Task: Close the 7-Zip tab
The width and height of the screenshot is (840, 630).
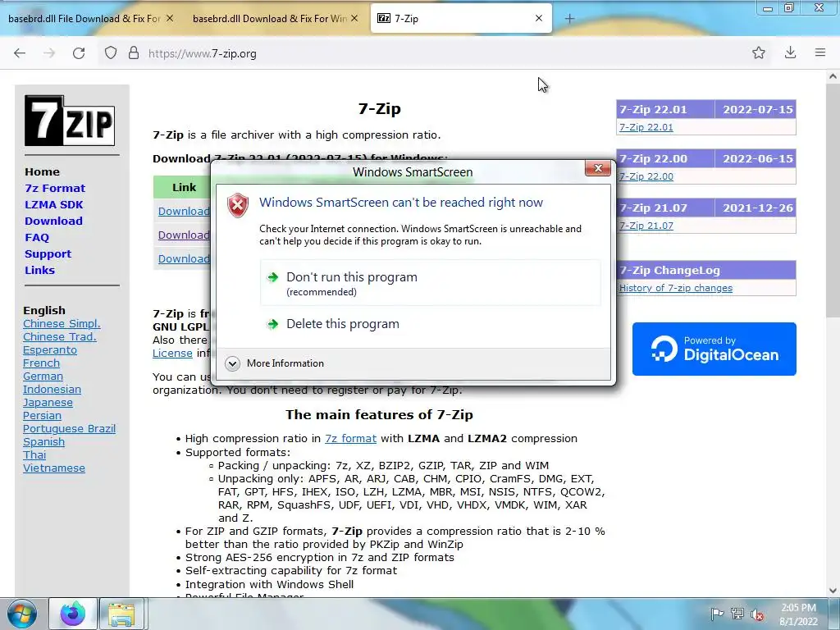Action: click(x=539, y=18)
